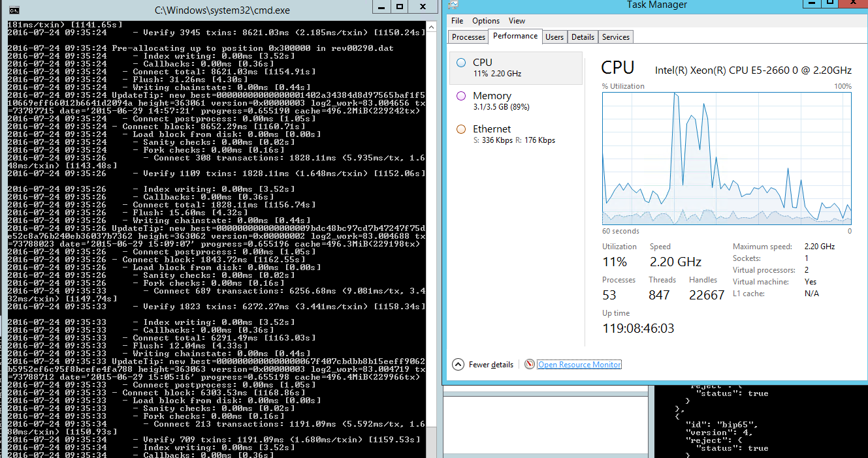Click the Open Resource Monitor link
This screenshot has width=868, height=458.
[x=579, y=365]
